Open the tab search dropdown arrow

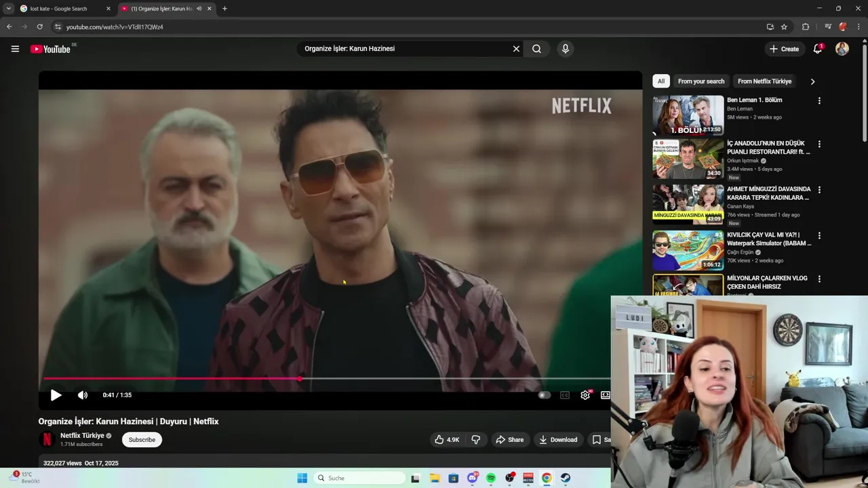click(x=9, y=9)
